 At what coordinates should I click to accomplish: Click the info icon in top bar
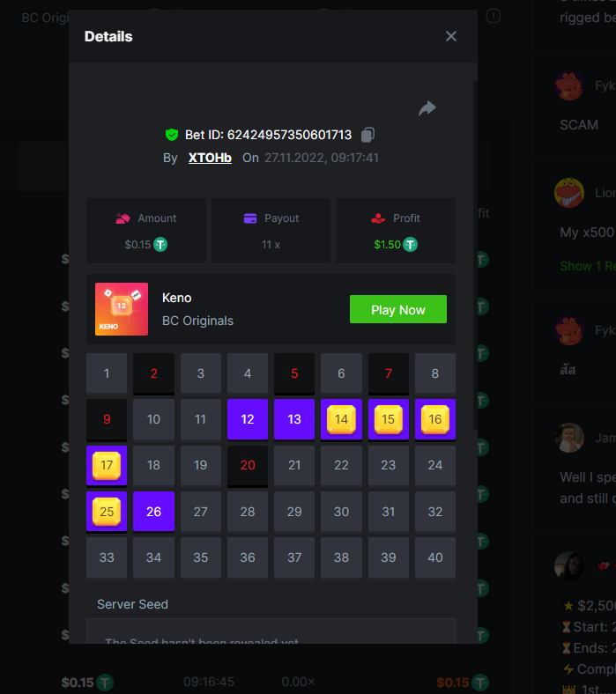coord(494,16)
